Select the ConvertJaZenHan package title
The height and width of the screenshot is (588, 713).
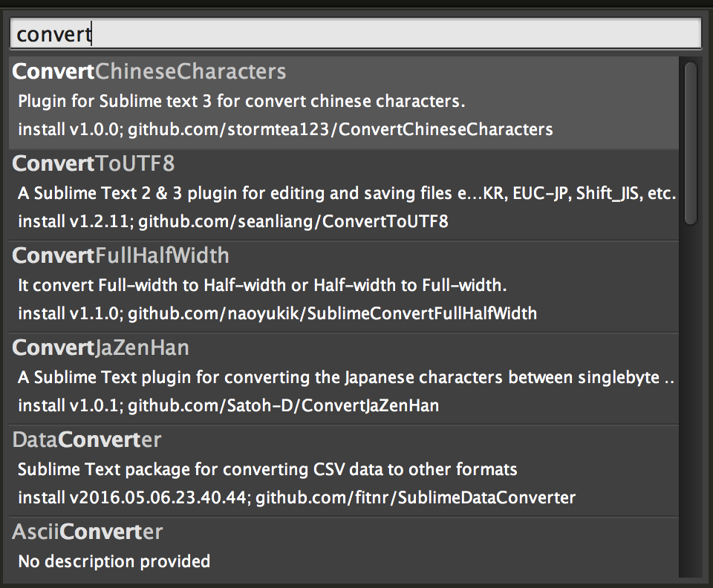(x=101, y=347)
